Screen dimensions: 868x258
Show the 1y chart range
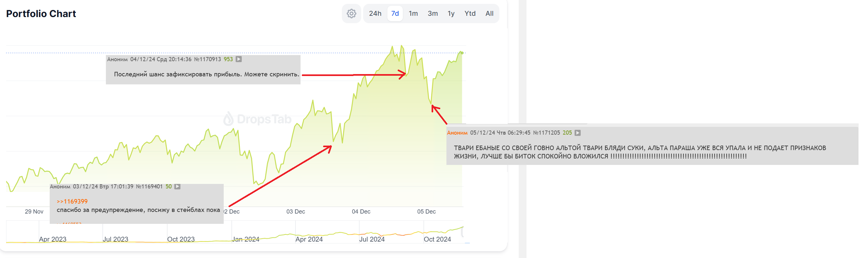[451, 14]
